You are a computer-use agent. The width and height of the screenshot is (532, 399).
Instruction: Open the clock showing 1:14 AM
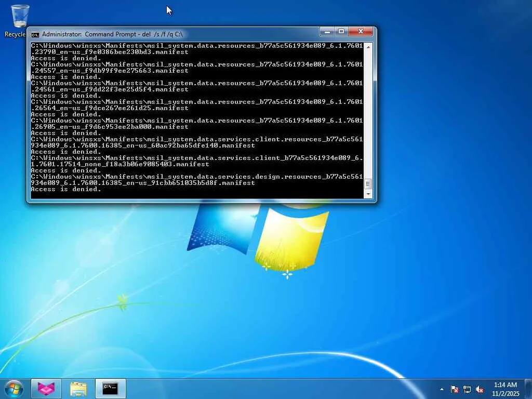pos(506,389)
